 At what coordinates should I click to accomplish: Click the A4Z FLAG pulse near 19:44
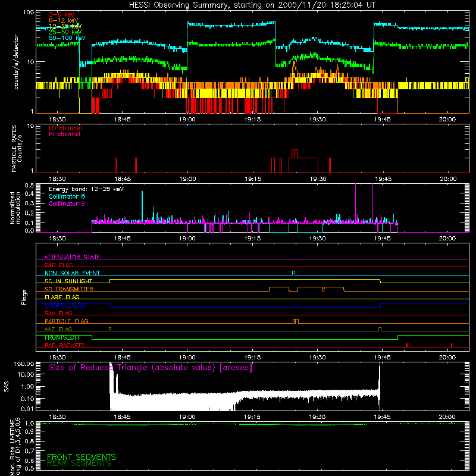pos(380,329)
